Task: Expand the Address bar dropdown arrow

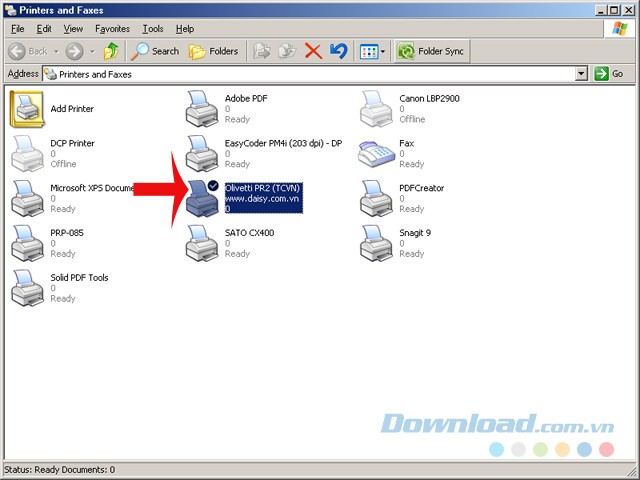Action: pos(581,74)
